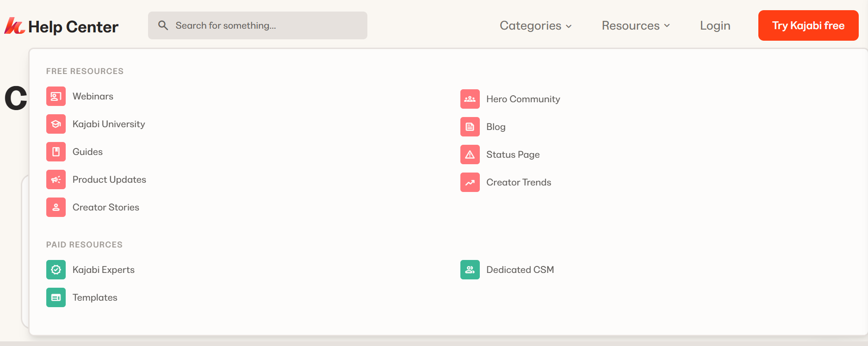The height and width of the screenshot is (346, 868).
Task: Click the Try Kajabi free button
Action: click(808, 25)
